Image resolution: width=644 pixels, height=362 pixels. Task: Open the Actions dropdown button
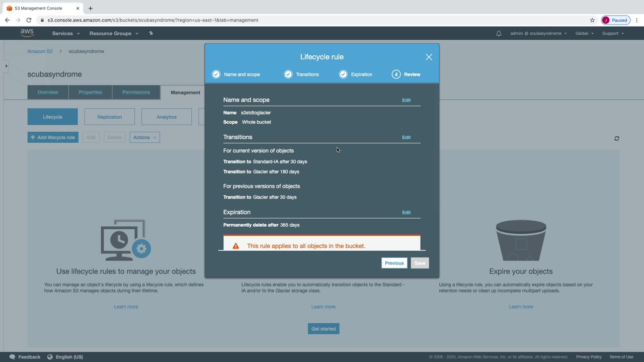[145, 137]
